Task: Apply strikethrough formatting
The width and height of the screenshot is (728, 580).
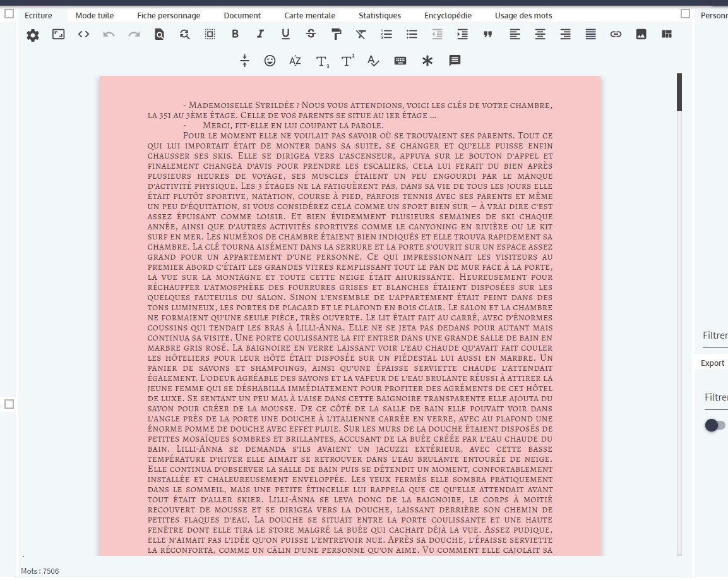Action: 311,35
